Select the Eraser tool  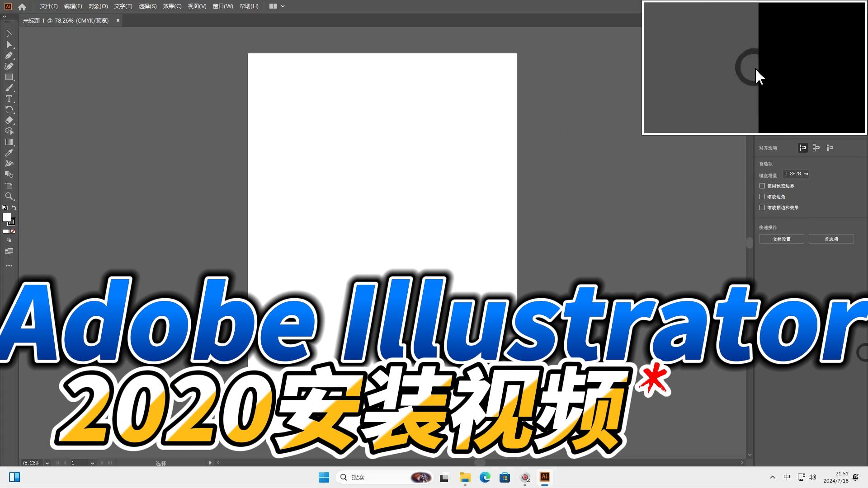pos(9,120)
